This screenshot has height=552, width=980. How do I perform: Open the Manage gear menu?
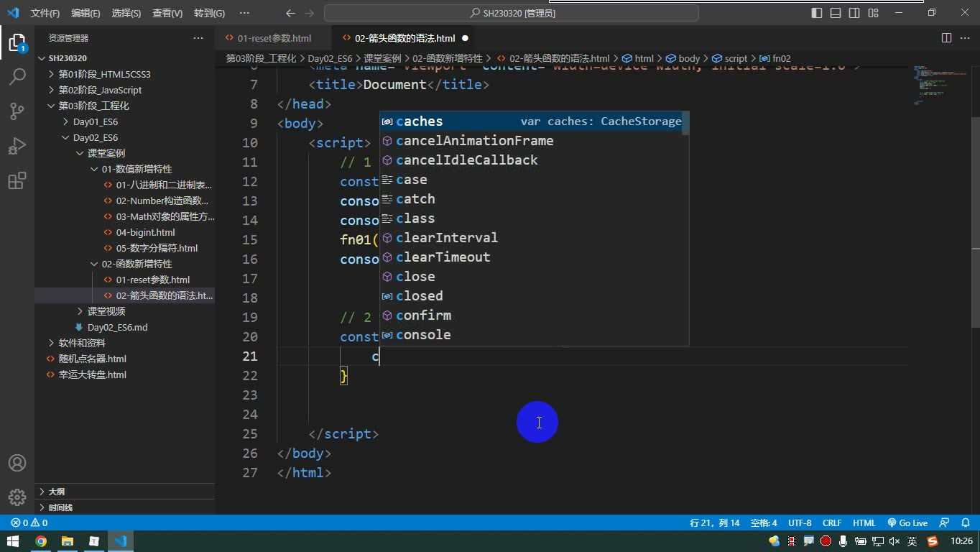(x=17, y=497)
